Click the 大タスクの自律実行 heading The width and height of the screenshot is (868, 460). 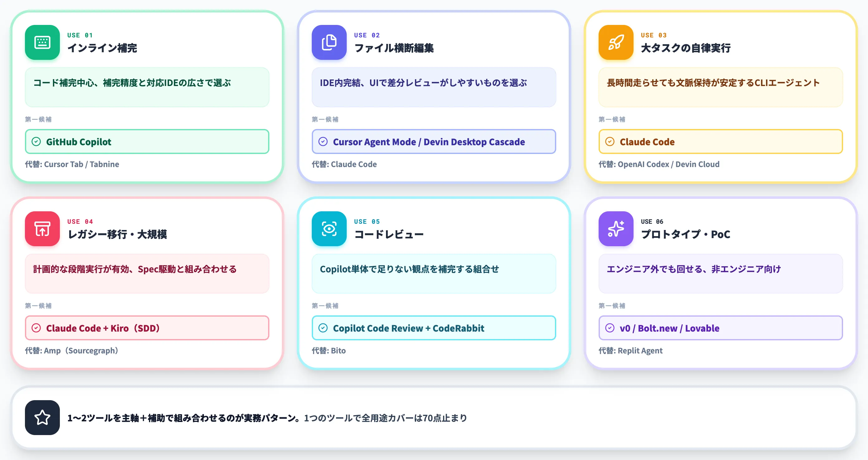[x=686, y=48]
